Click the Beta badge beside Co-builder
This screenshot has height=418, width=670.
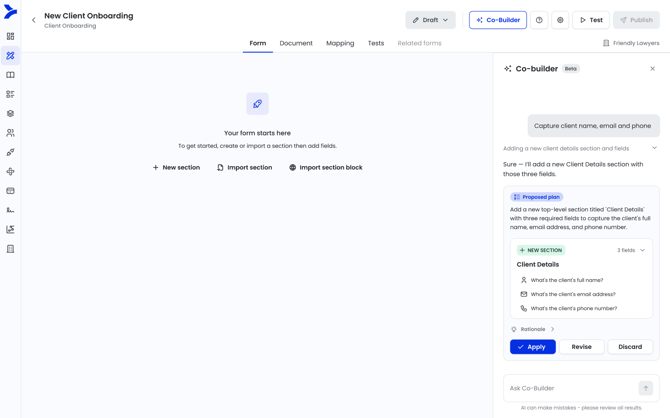(x=571, y=69)
